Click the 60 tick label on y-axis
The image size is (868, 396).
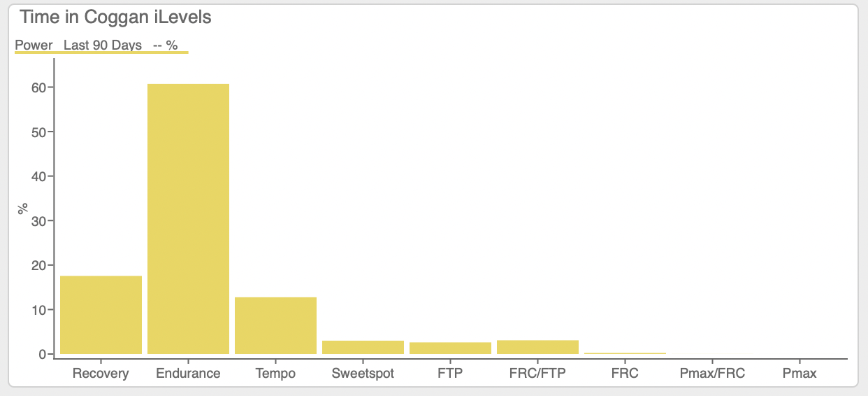[x=38, y=87]
